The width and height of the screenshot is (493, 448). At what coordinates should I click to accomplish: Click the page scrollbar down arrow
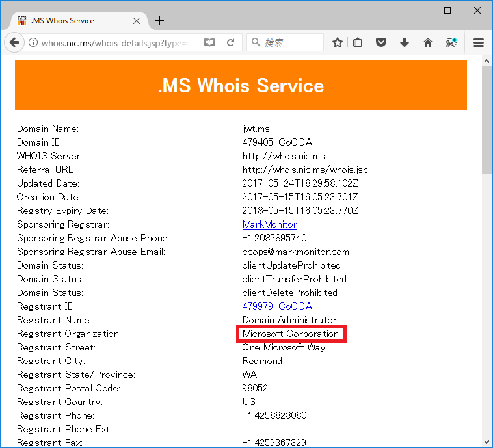[x=486, y=441]
